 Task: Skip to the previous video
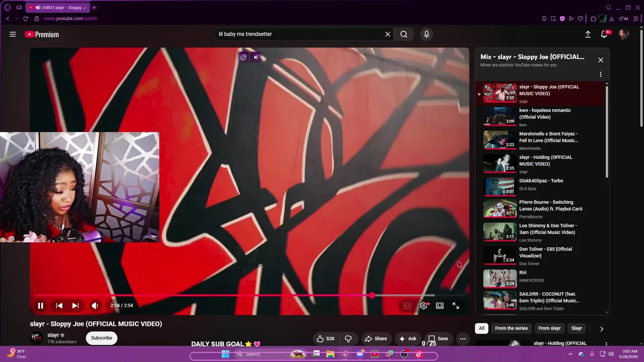59,306
